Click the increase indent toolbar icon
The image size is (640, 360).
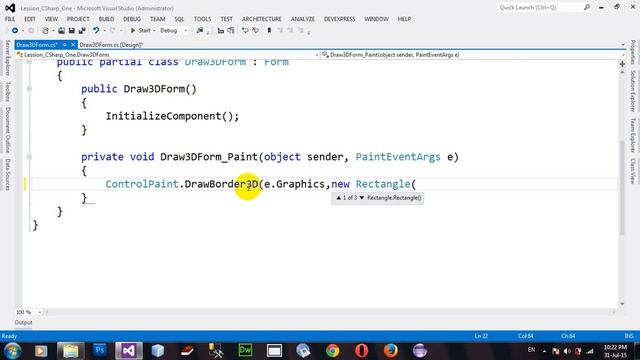click(231, 31)
